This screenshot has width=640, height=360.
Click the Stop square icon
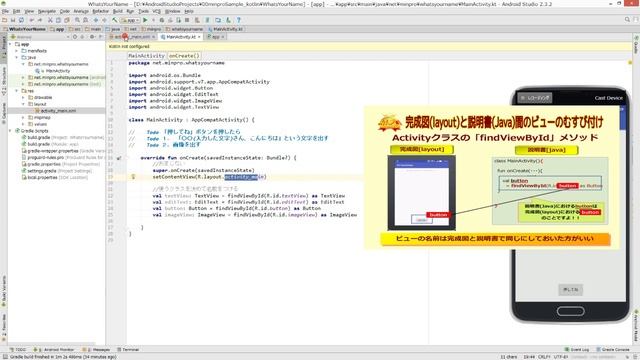click(x=187, y=20)
